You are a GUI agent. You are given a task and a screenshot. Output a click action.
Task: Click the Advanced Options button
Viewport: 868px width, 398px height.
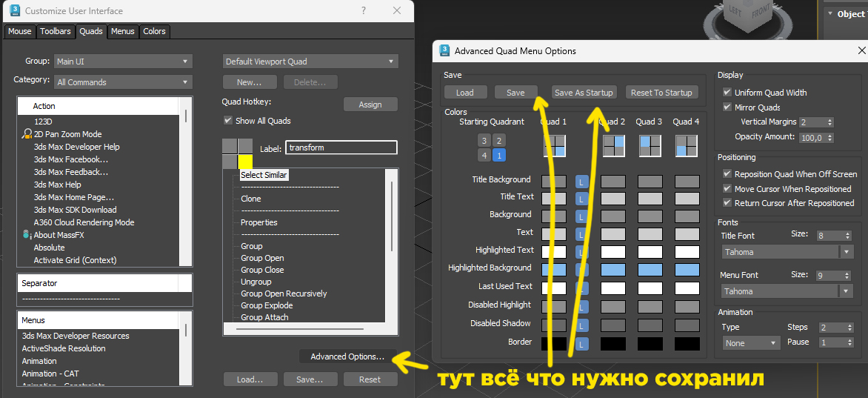pyautogui.click(x=347, y=356)
